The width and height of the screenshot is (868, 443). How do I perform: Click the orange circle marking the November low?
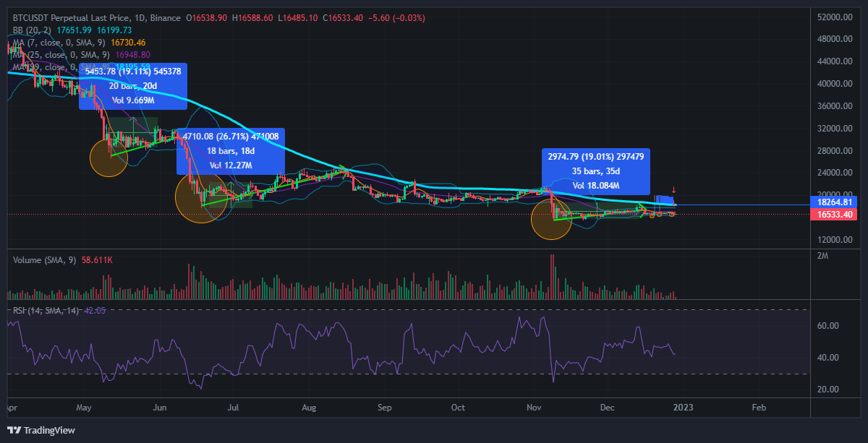click(551, 219)
